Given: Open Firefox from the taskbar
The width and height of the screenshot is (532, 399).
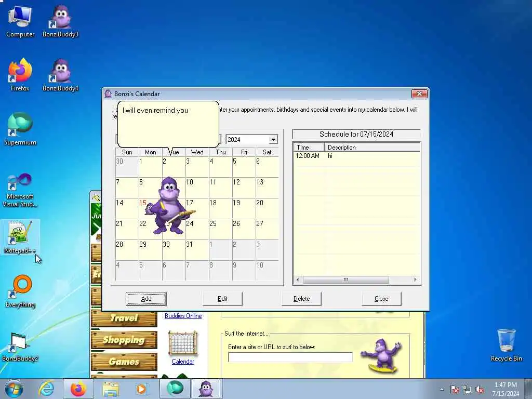Looking at the screenshot, I should (78, 389).
